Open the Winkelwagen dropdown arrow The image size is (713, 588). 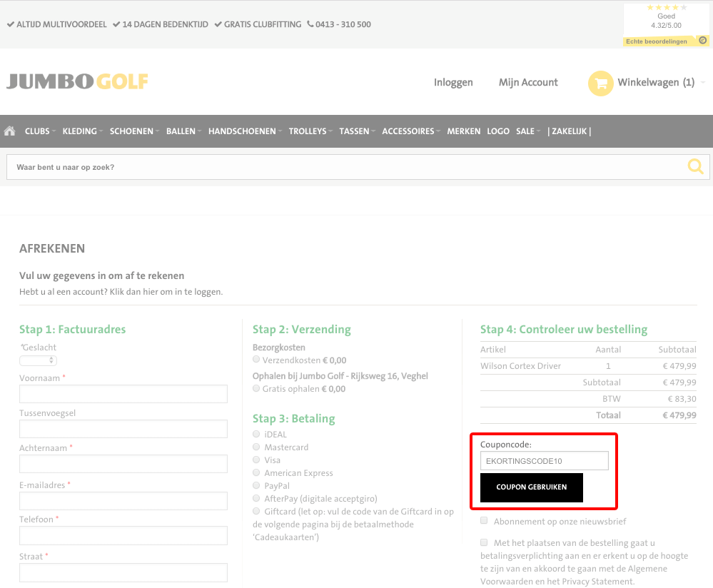pos(703,82)
